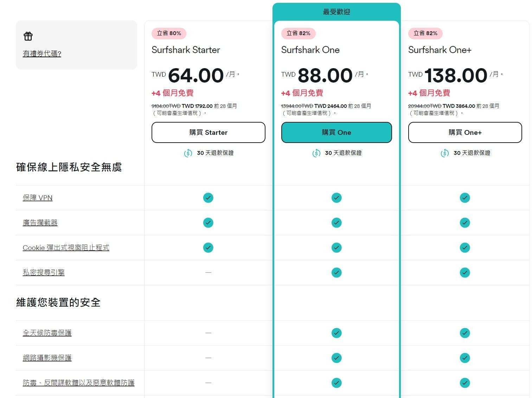Click the 最受歡迎 banner
The width and height of the screenshot is (532, 398).
pyautogui.click(x=336, y=12)
